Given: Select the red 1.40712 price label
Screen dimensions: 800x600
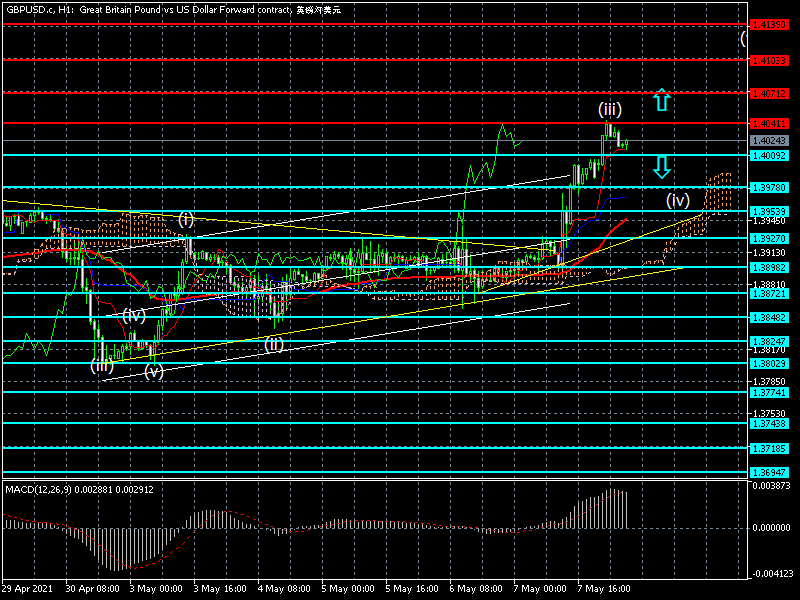Looking at the screenshot, I should pos(769,93).
